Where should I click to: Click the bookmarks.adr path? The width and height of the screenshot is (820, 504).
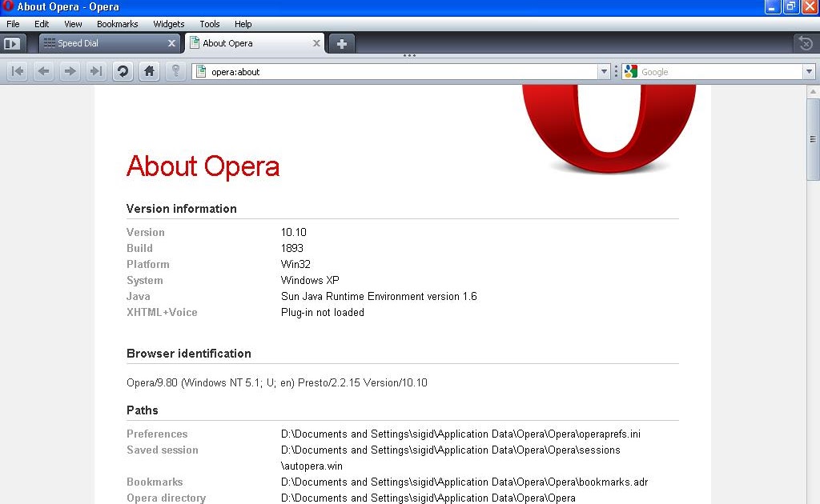tap(464, 482)
